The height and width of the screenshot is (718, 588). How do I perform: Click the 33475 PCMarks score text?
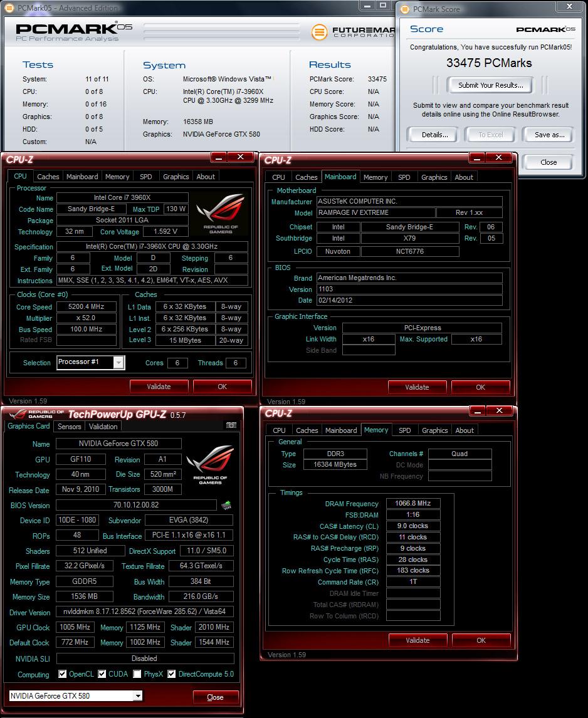[x=489, y=63]
